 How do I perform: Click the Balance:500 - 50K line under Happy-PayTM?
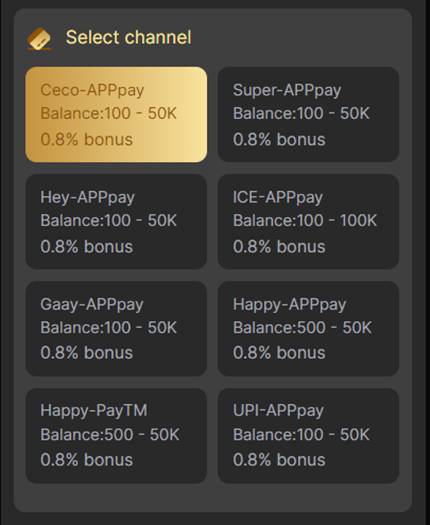tap(110, 435)
